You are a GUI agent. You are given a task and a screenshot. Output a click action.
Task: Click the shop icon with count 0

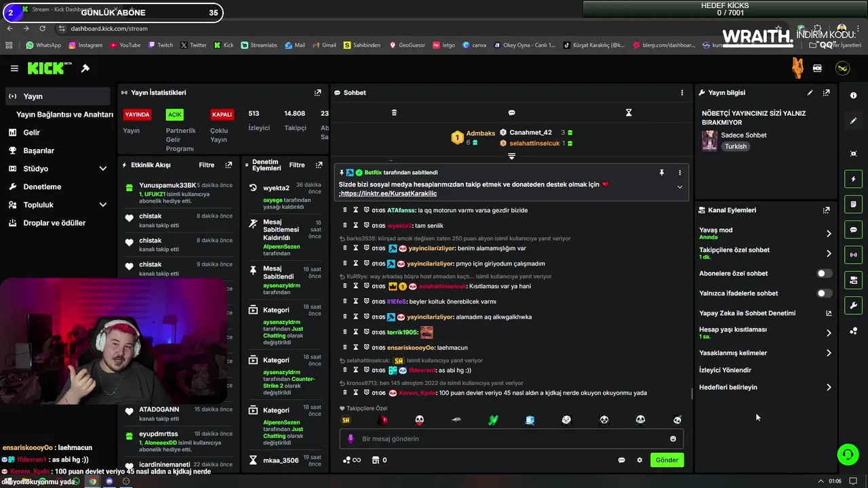[x=378, y=460]
